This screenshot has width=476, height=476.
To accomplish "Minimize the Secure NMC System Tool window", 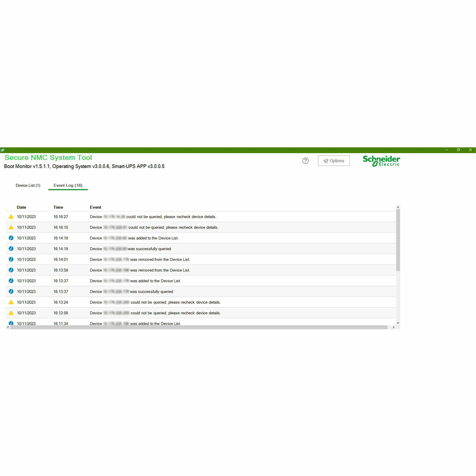I will coord(447,150).
